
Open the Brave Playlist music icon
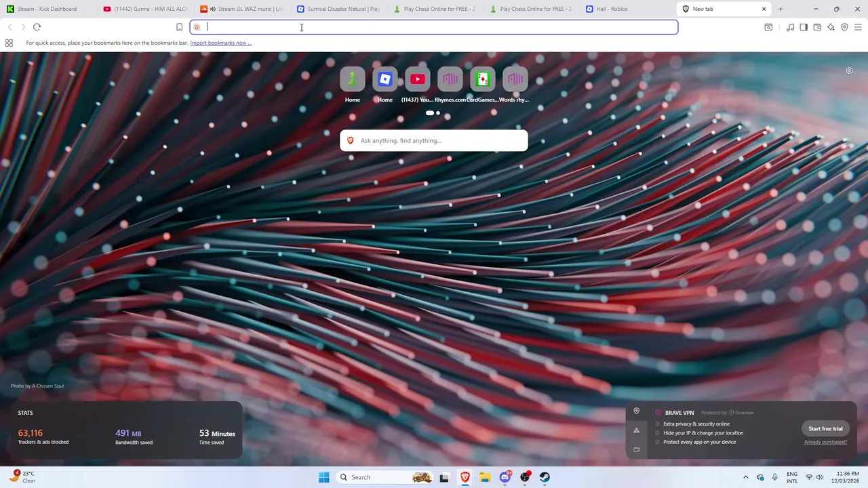(x=790, y=27)
